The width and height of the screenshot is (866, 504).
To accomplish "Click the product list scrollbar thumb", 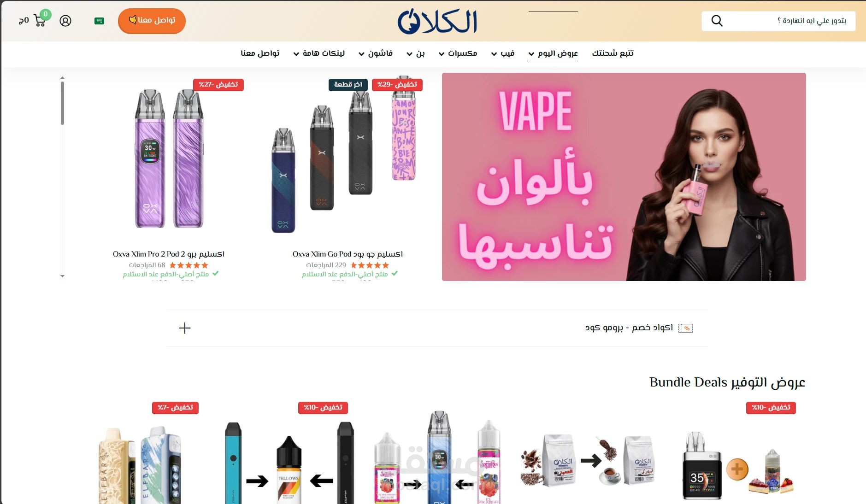I will 62,103.
